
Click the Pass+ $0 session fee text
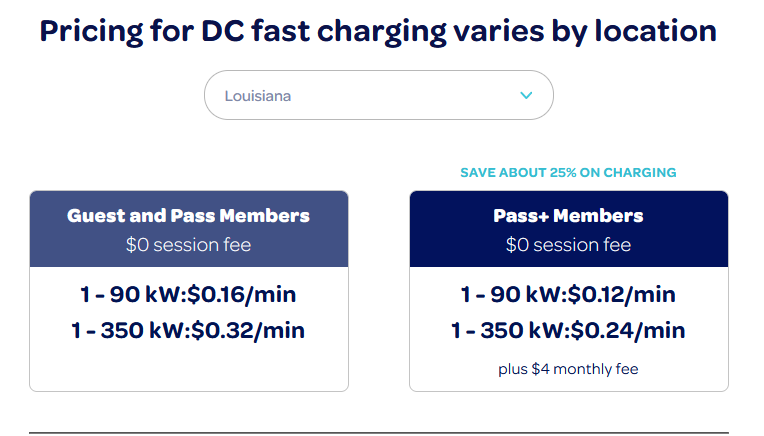[x=568, y=245]
